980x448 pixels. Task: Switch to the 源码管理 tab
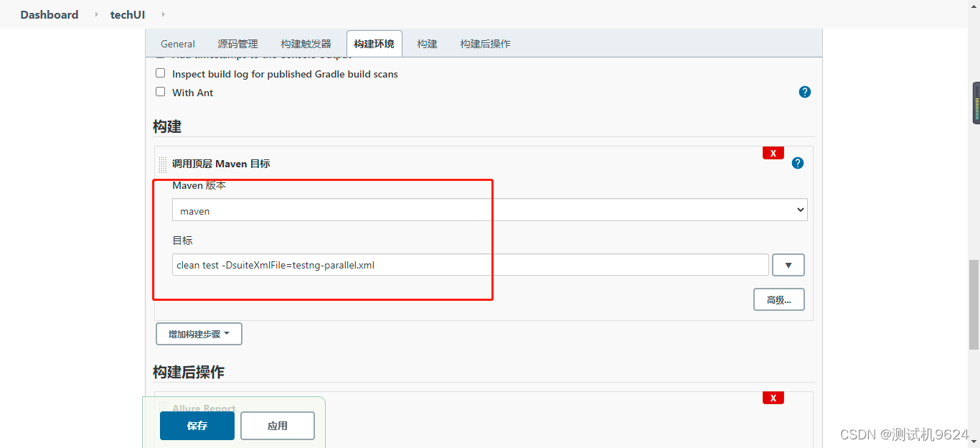point(237,44)
